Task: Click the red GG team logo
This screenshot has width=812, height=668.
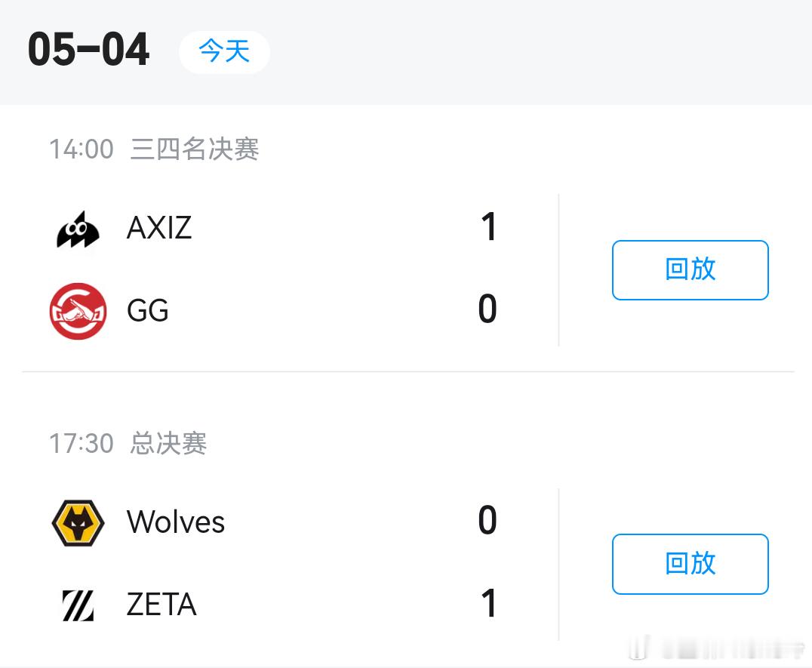Action: (78, 311)
